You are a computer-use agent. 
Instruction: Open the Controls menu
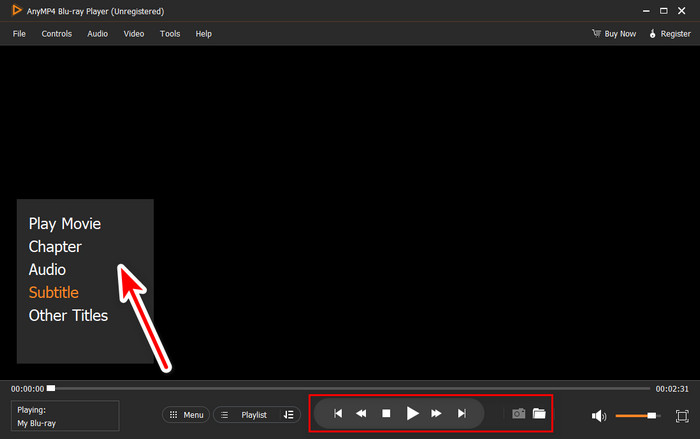[x=57, y=33]
